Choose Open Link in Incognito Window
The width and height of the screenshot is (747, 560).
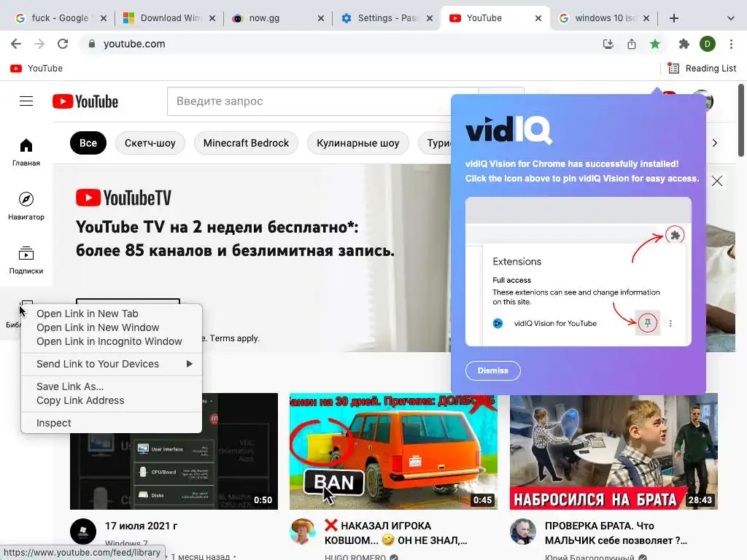112,341
